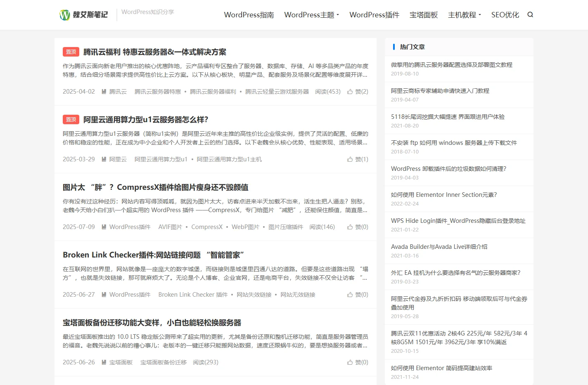Open hot article 阿里云代金券及九折折扣码
Screen dimensions: 588x385
click(x=459, y=303)
